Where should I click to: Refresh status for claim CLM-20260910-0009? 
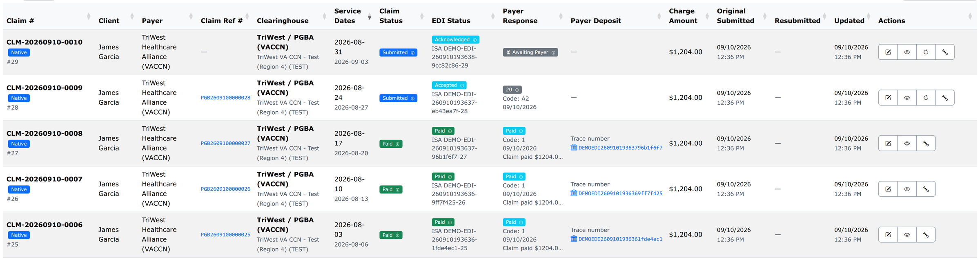(x=926, y=98)
